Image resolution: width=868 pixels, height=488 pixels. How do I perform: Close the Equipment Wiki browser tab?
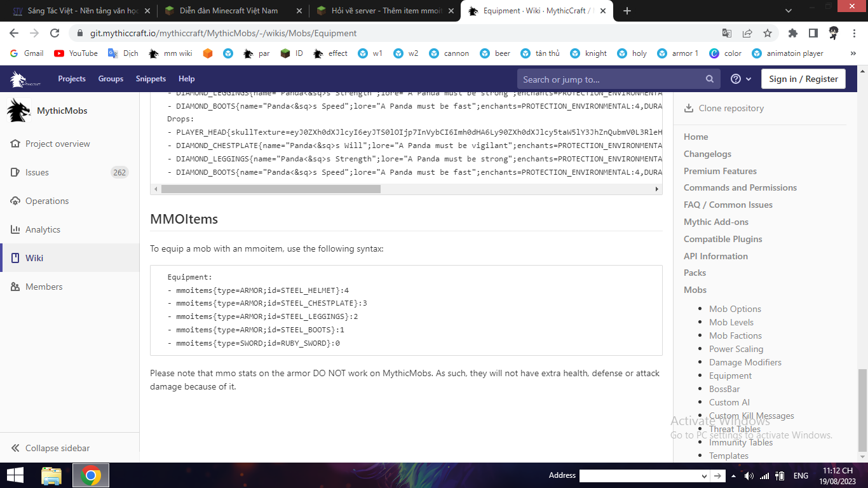click(602, 11)
